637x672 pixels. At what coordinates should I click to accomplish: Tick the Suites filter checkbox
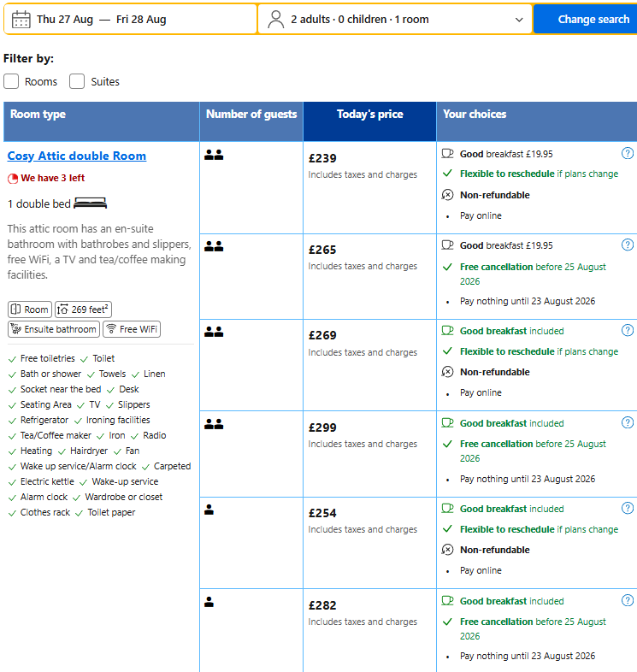coord(77,81)
